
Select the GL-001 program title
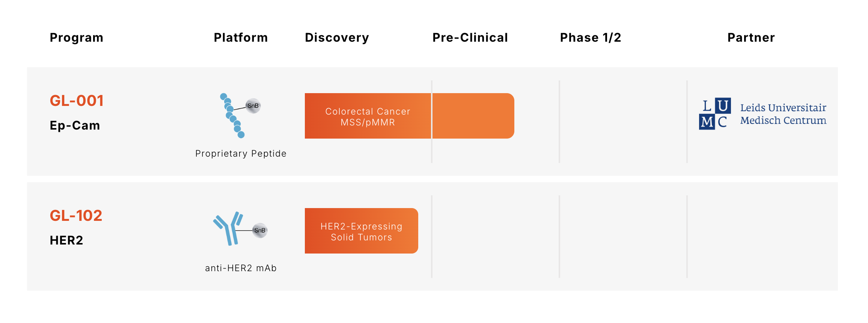click(77, 101)
